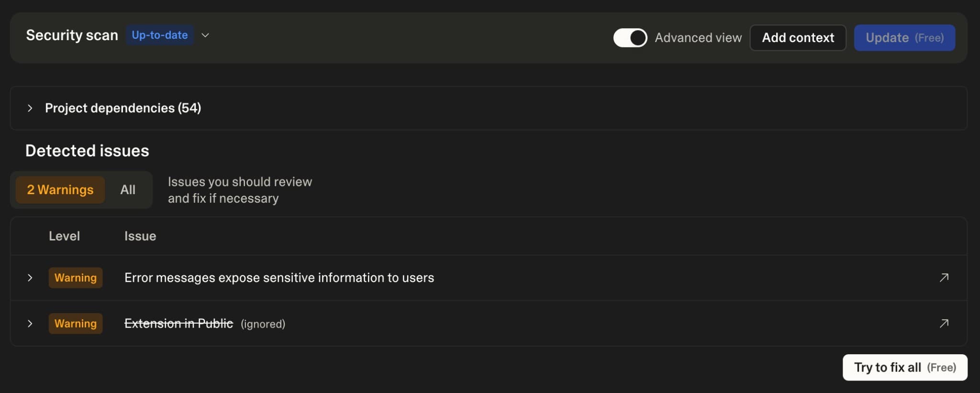
Task: Click Warning badge on Error messages row
Action: pos(76,278)
